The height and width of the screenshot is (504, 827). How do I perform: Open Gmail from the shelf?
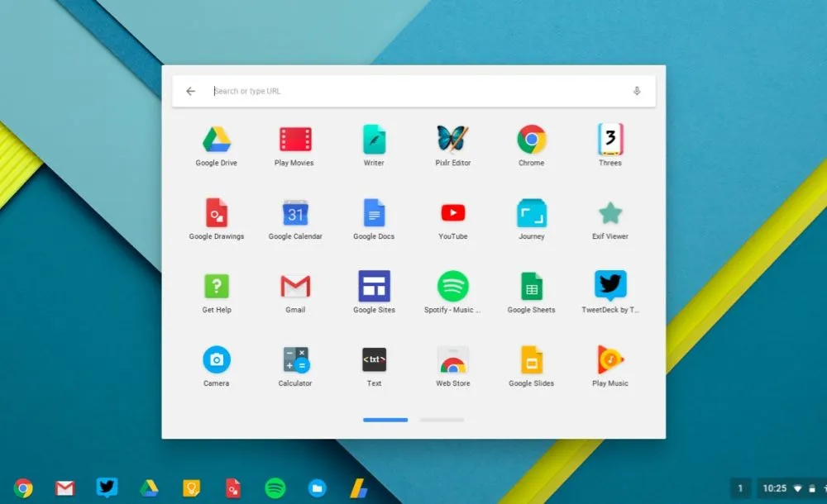point(65,488)
